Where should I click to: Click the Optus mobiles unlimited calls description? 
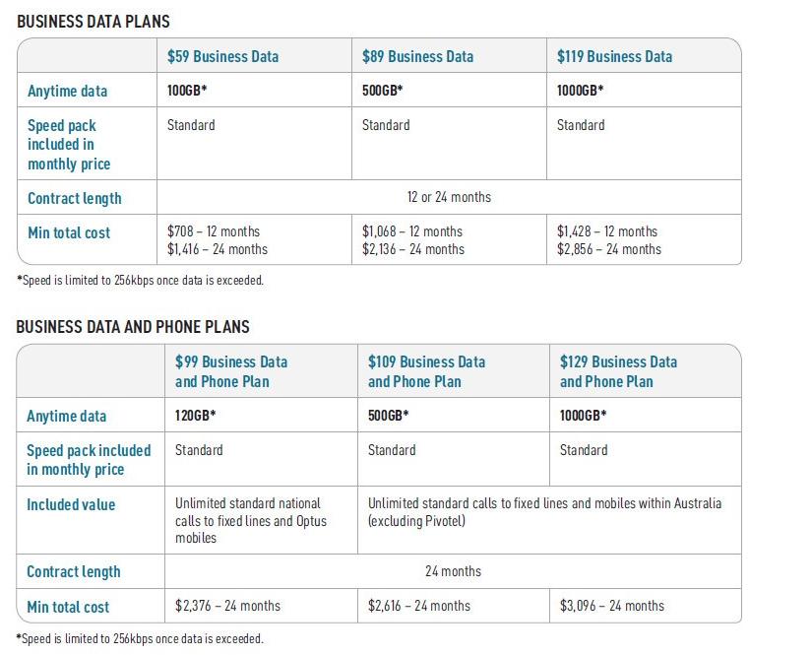251,520
